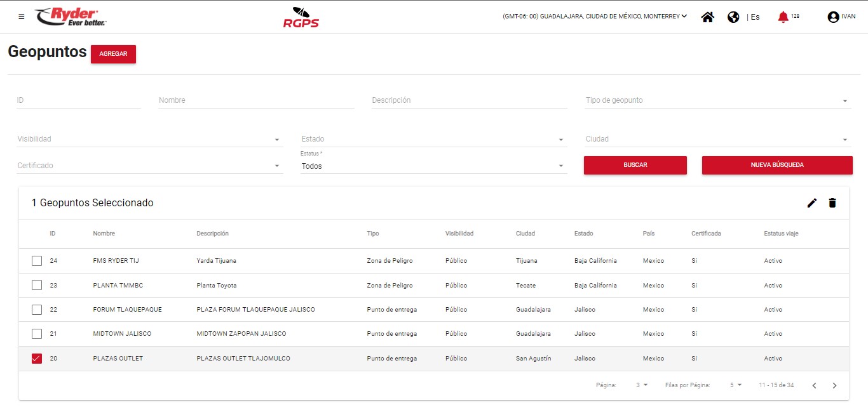Image resolution: width=868 pixels, height=417 pixels.
Task: Click the globe language icon
Action: (733, 17)
